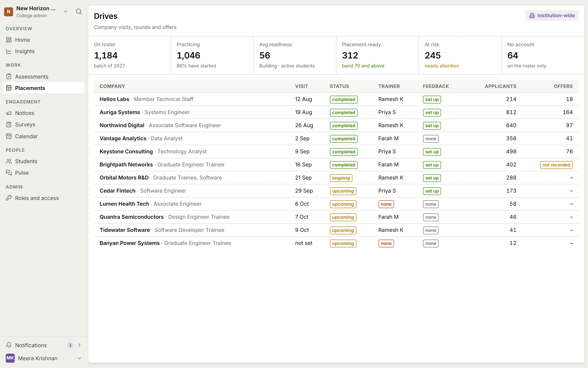
Task: Click the Institution-wide button
Action: tap(552, 16)
